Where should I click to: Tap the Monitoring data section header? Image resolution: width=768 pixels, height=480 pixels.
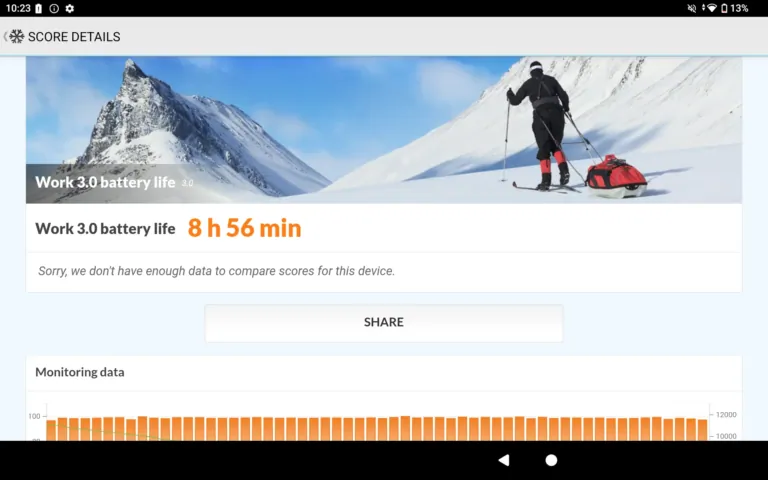[x=79, y=372]
